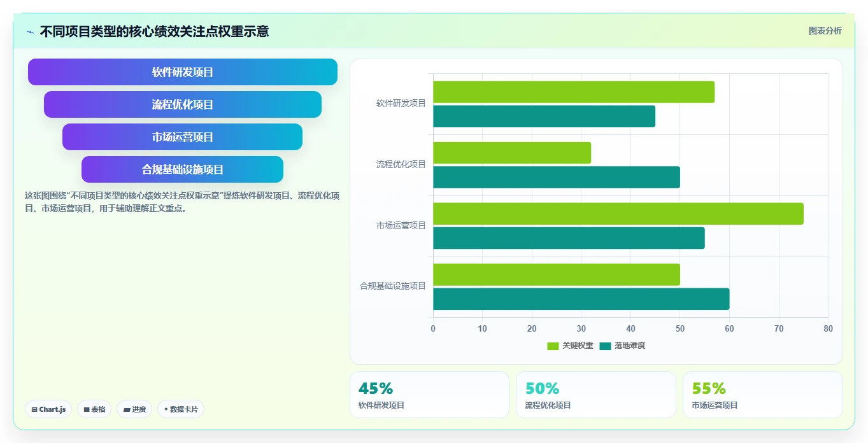Click the 落地难度 bar for 软件研发项目
The height and width of the screenshot is (443, 868).
pos(544,116)
